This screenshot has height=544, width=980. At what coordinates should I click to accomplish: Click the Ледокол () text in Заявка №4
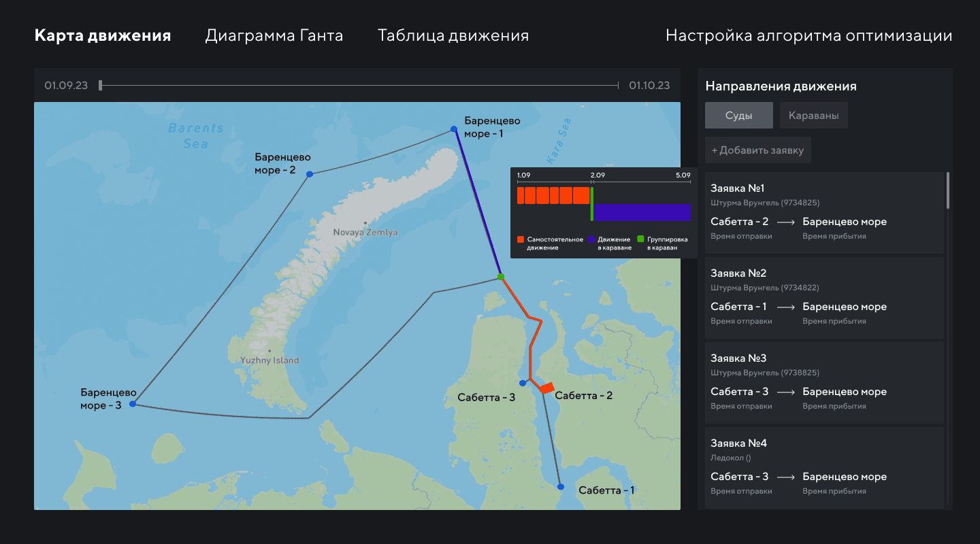(x=731, y=458)
